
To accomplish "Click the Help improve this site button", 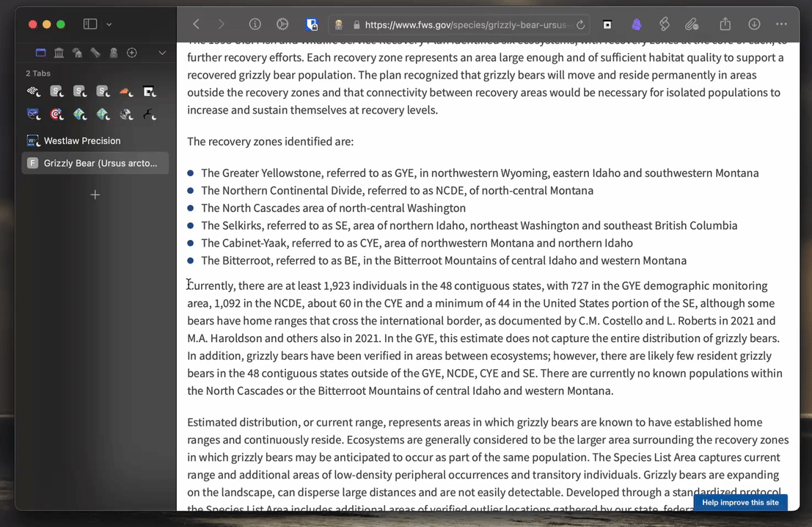I will coord(741,502).
